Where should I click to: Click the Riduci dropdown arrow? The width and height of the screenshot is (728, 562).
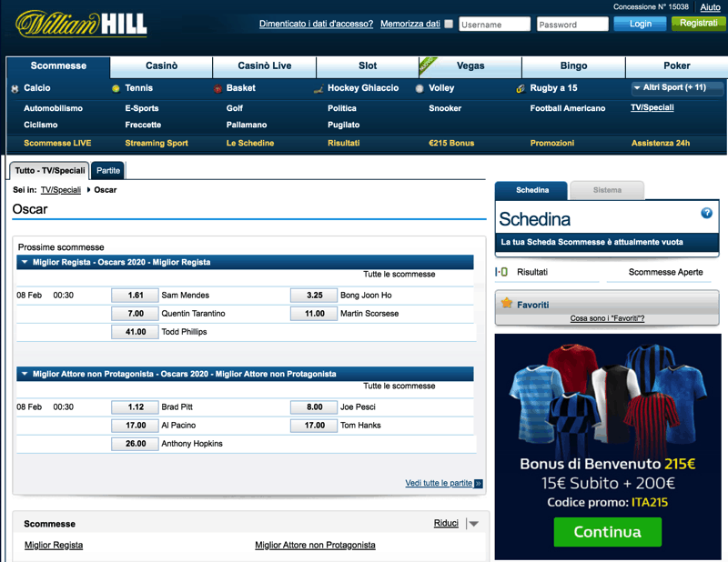tap(473, 524)
